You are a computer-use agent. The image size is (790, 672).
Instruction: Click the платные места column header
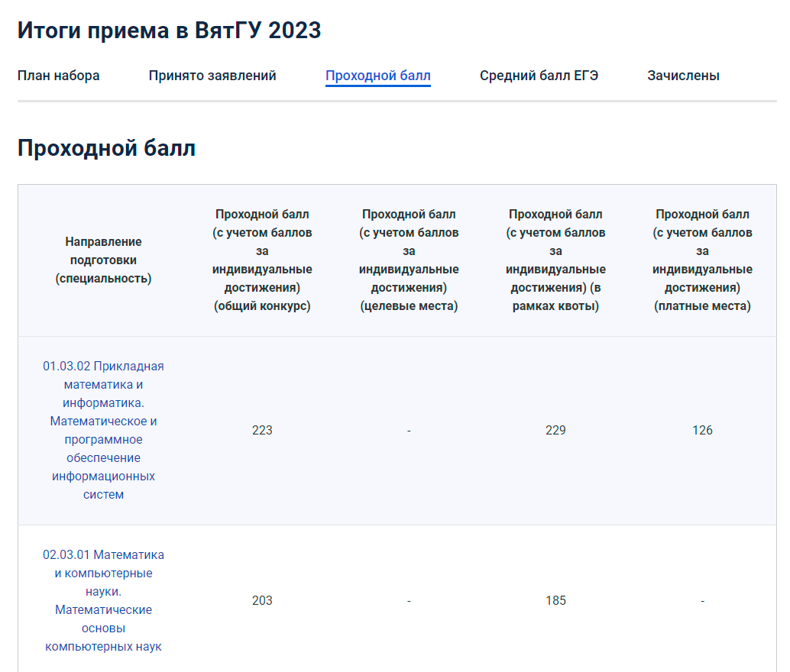[702, 260]
